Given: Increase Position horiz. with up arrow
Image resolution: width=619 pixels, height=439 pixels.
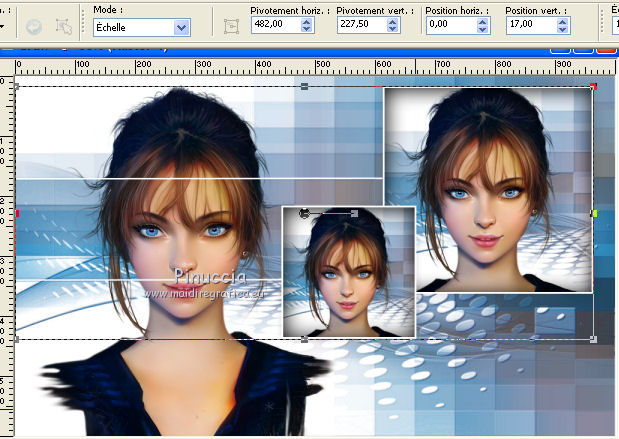Looking at the screenshot, I should [482, 21].
